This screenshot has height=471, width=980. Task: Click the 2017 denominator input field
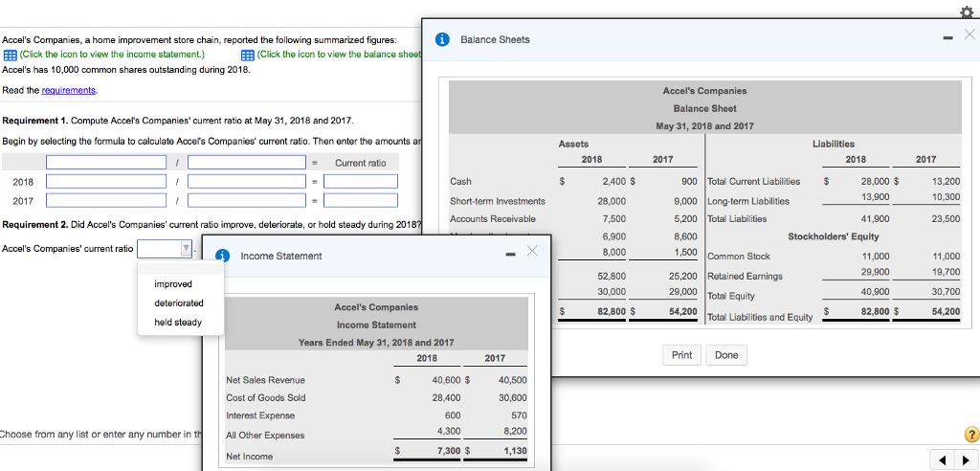[247, 200]
